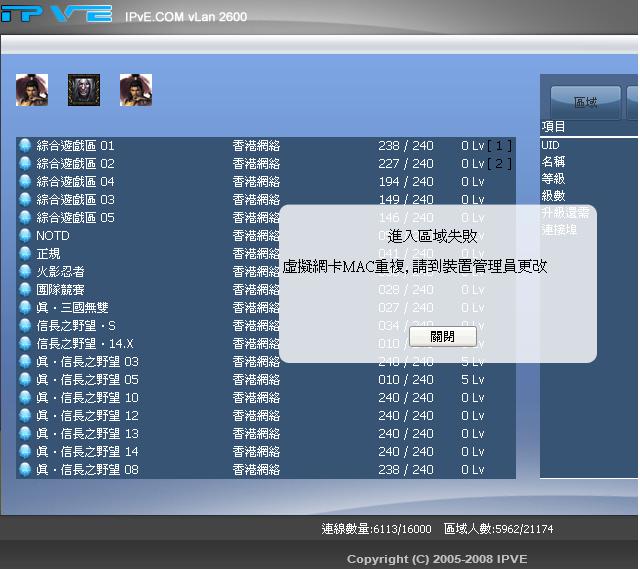This screenshot has height=569, width=640.
Task: Click the 連線數量:6113/16000 status text
Action: tap(376, 529)
